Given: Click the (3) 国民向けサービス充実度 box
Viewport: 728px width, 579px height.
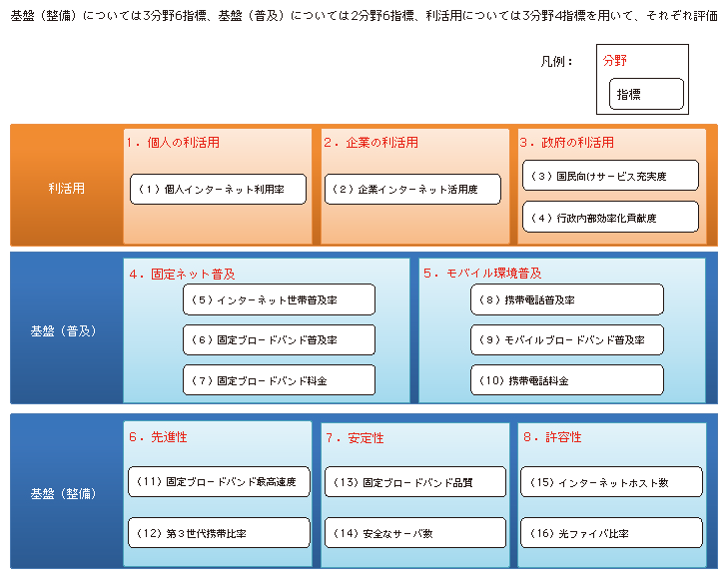Looking at the screenshot, I should tap(610, 176).
